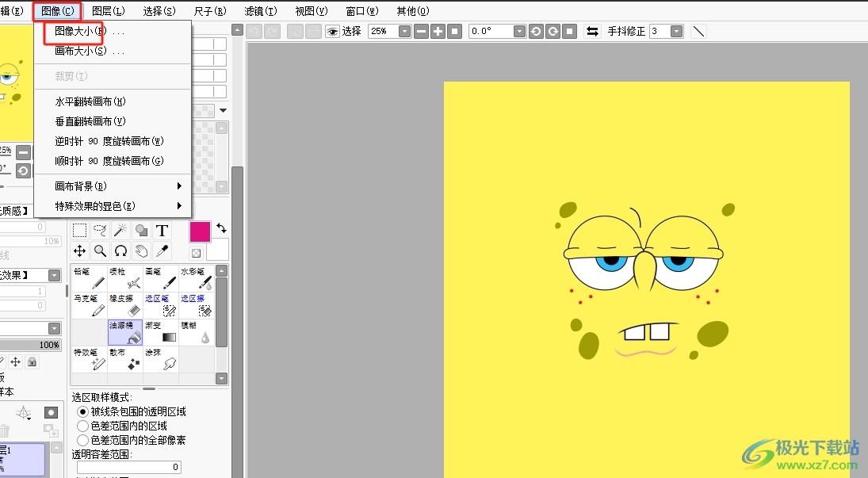This screenshot has height=478, width=868.
Task: Zoom in with the plus button
Action: [438, 32]
